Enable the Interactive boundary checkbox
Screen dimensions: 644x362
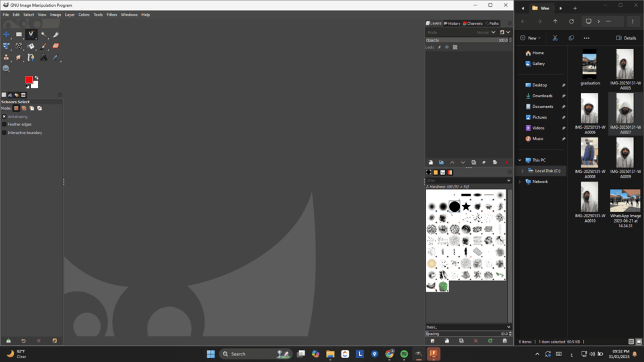click(4, 133)
